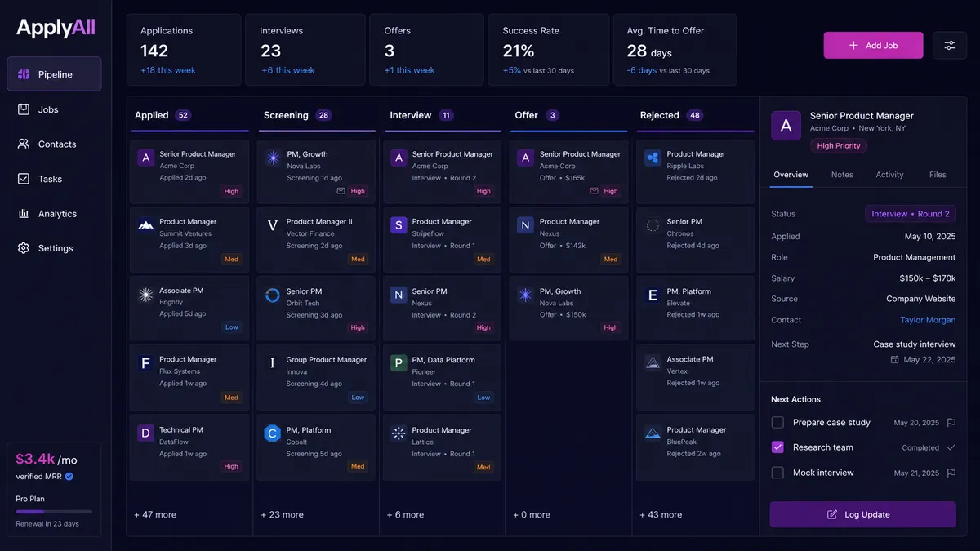The height and width of the screenshot is (551, 980).
Task: Click the verified MRR badge icon
Action: pos(69,477)
